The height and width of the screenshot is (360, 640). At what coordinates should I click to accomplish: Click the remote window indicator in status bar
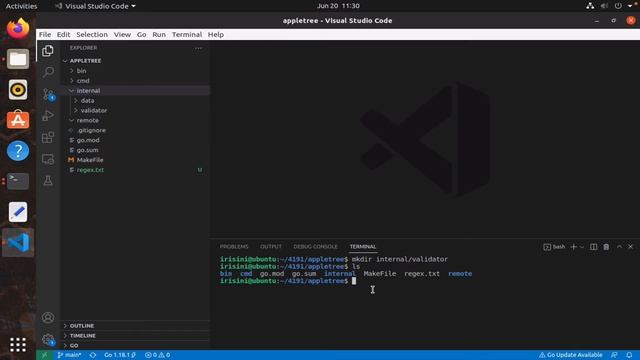pos(44,355)
